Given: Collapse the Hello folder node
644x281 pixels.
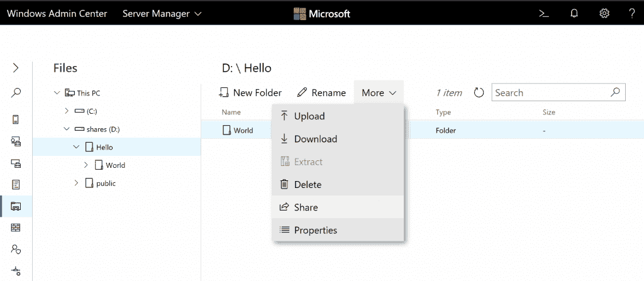Looking at the screenshot, I should pos(76,146).
